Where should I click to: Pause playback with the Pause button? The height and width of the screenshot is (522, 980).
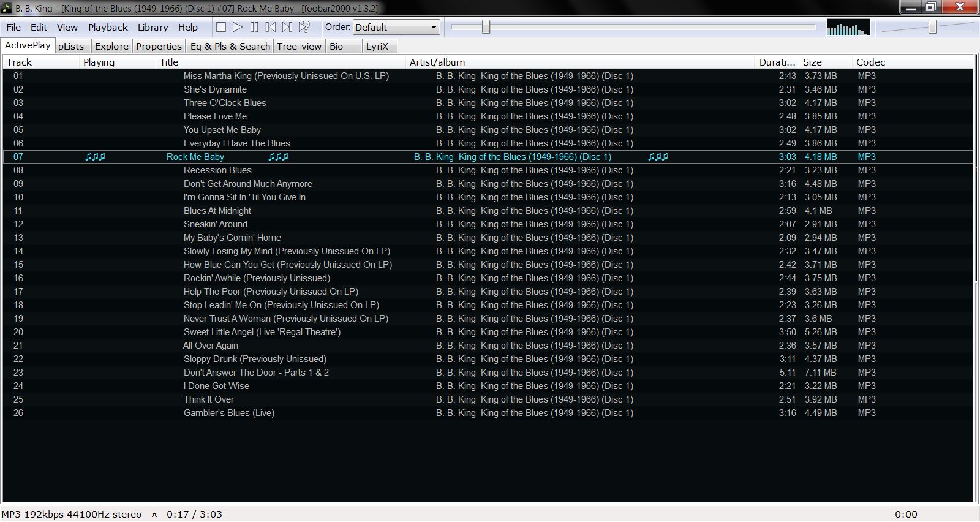pyautogui.click(x=254, y=27)
